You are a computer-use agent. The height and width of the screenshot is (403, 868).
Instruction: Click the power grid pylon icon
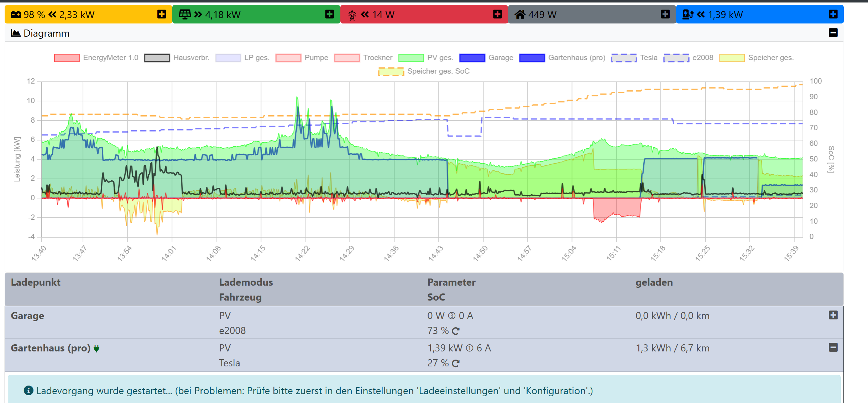tap(352, 15)
